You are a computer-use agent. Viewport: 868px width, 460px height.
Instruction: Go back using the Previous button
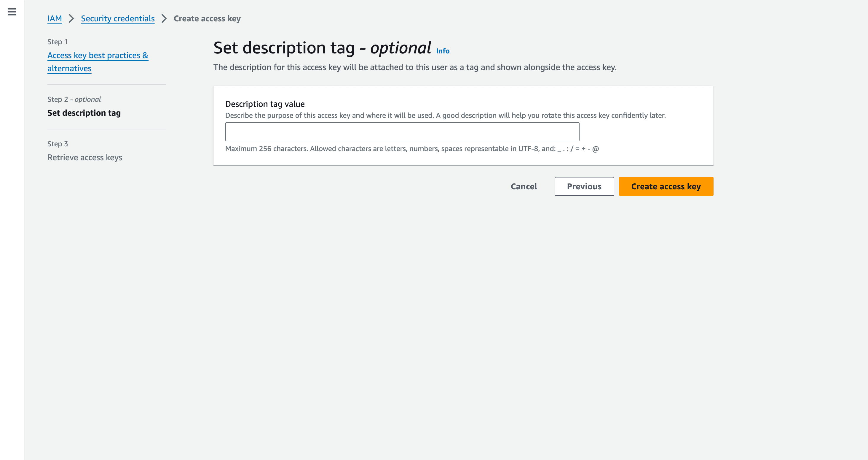(584, 186)
